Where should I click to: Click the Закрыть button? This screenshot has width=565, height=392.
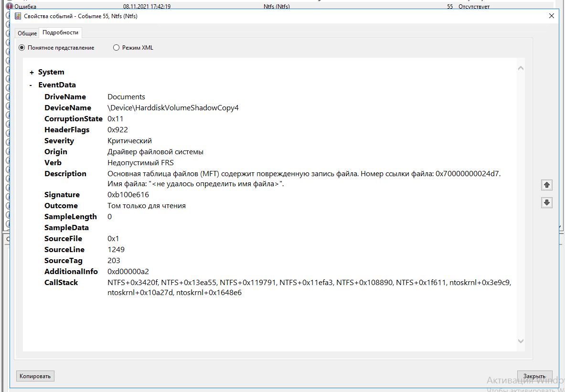[534, 376]
